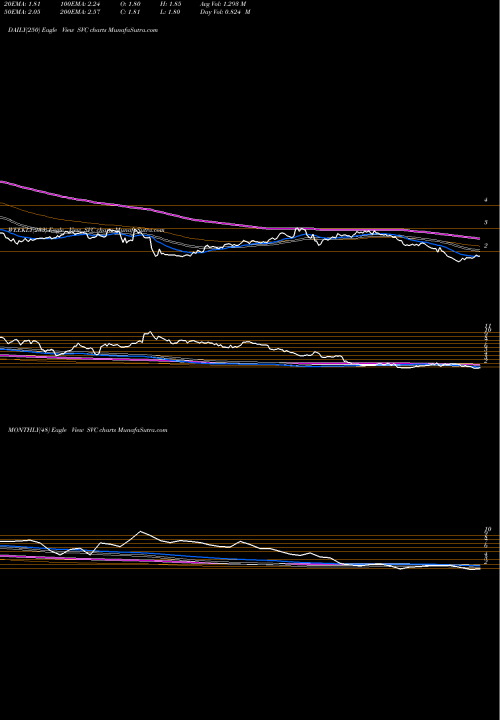
Task: Click the 50EMA: 2.05 value
Action: coord(22,12)
